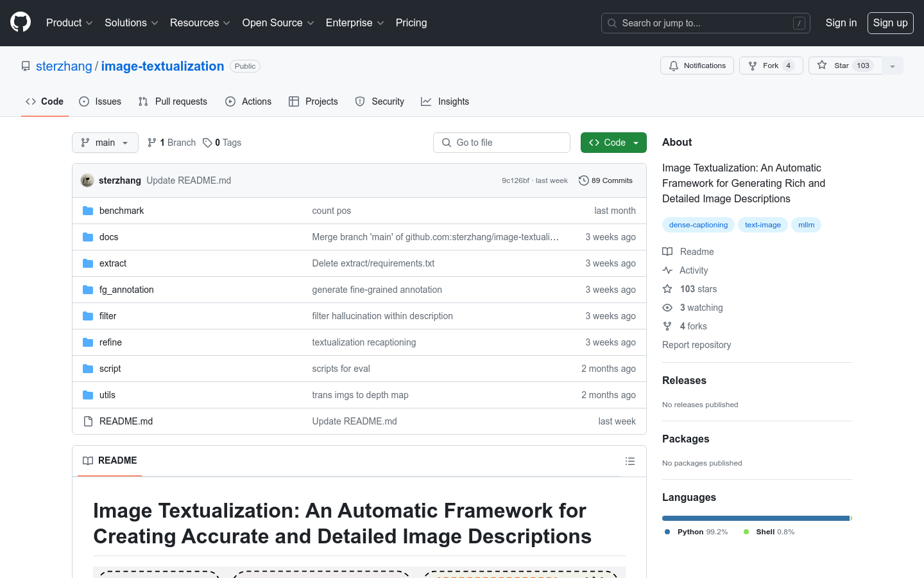This screenshot has height=578, width=924.
Task: View the 3 watching list
Action: [x=693, y=308]
